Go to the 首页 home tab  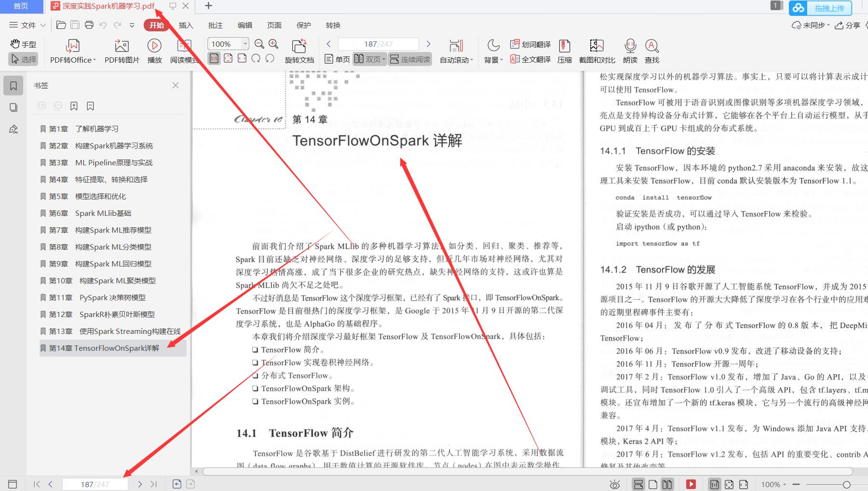click(21, 6)
